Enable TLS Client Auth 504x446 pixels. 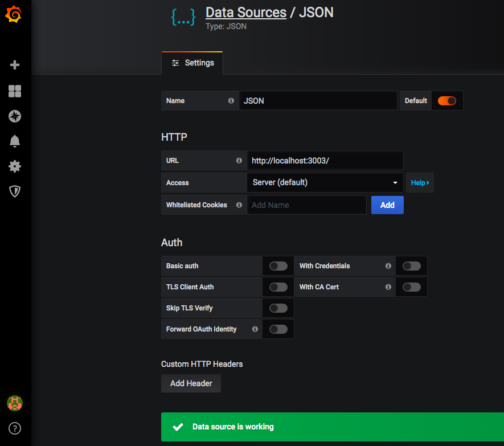pyautogui.click(x=278, y=287)
